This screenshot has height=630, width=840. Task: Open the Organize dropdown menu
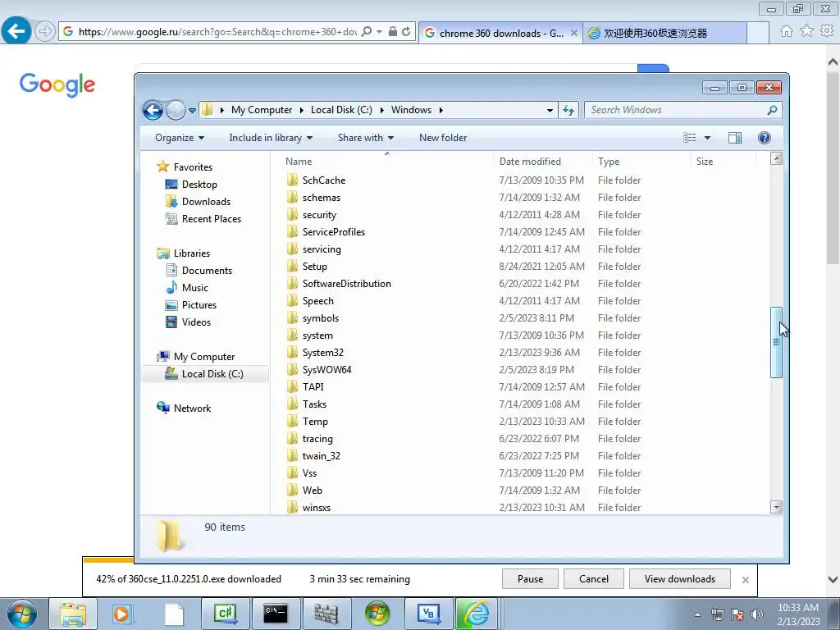point(180,138)
